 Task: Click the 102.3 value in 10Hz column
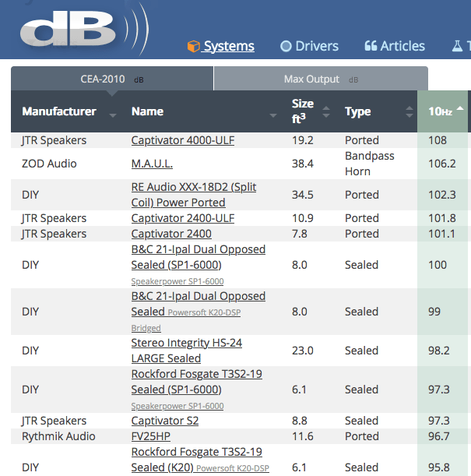click(442, 195)
